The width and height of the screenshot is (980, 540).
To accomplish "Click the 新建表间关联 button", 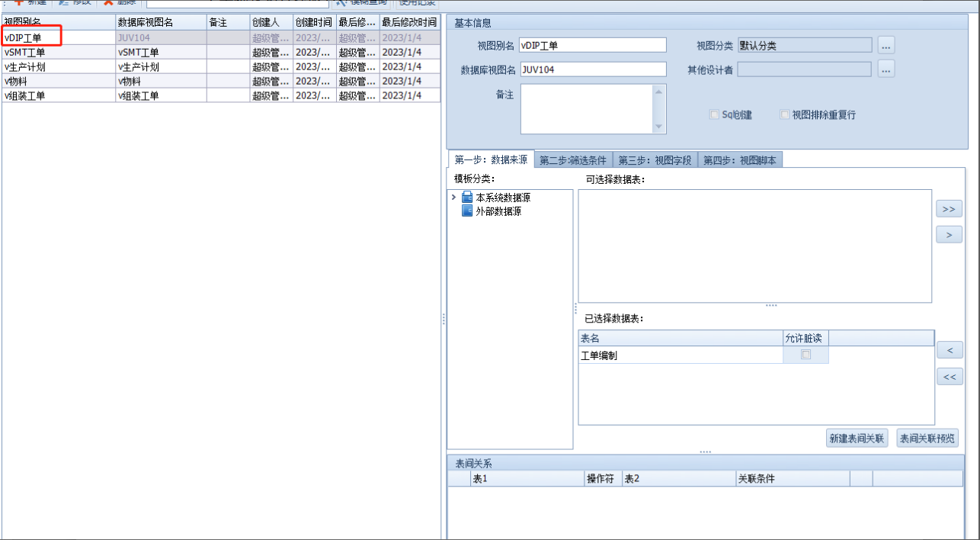I will click(857, 439).
